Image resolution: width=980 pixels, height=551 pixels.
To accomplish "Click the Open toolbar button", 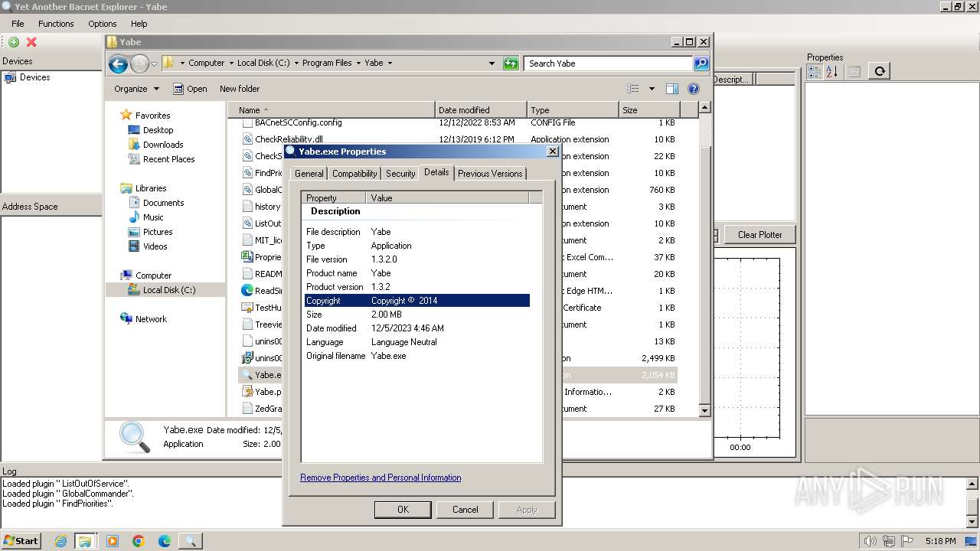I will coord(190,89).
